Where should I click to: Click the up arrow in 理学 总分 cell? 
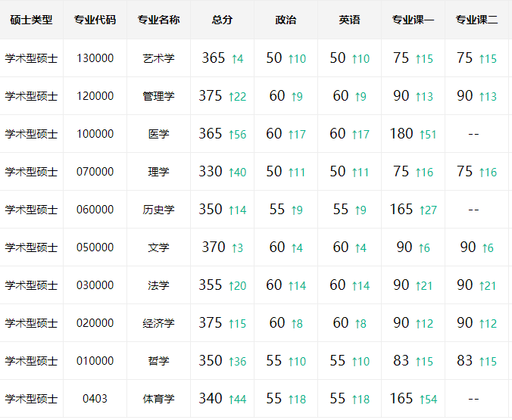click(231, 173)
